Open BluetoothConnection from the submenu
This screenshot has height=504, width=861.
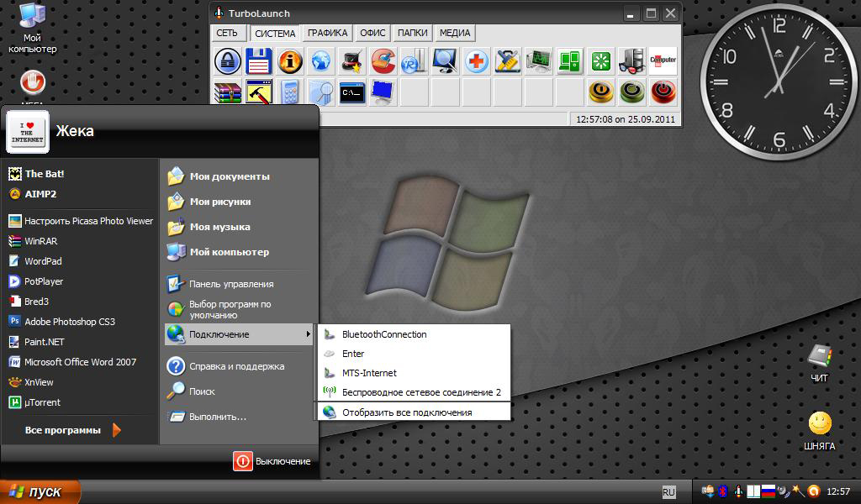[414, 334]
